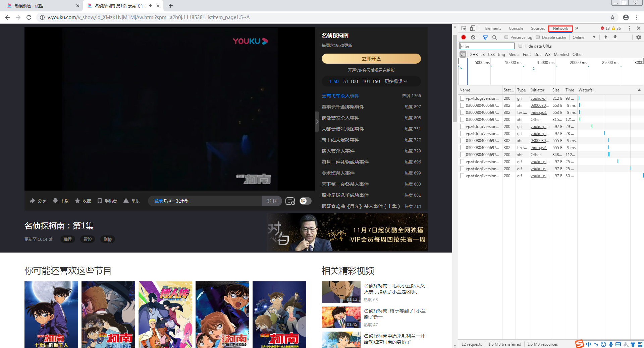
Task: Toggle the device toolbar icon
Action: tap(473, 28)
